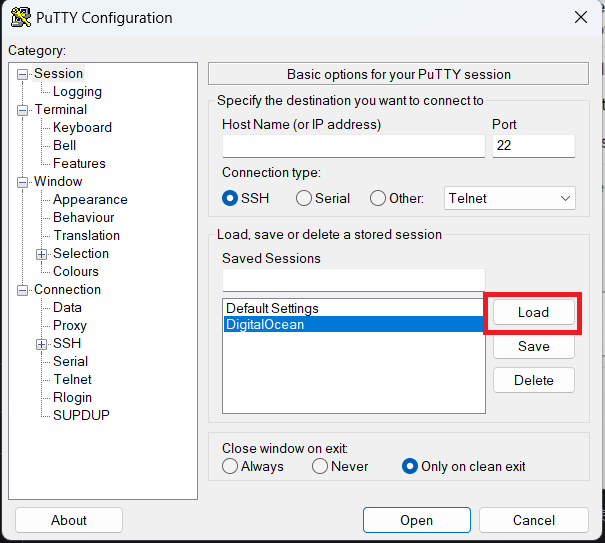Collapse the Terminal category node

(x=23, y=110)
